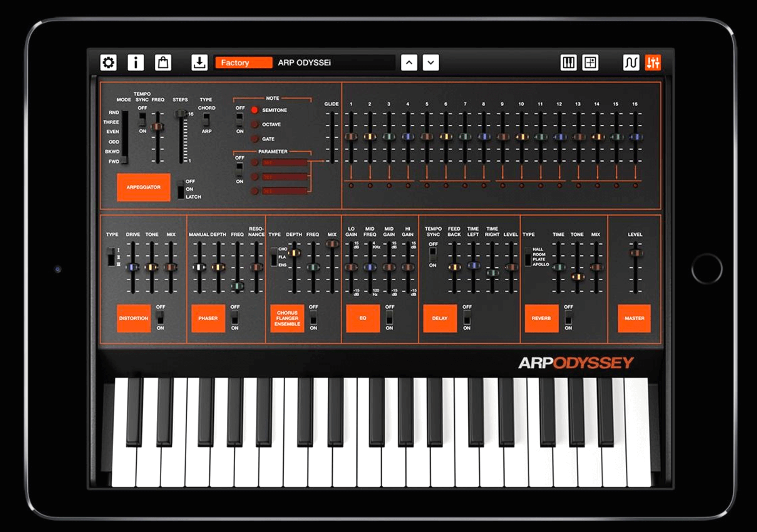The width and height of the screenshot is (757, 532).
Task: Click the Chorus CHO/FLA/ENS type switch
Action: coord(274,257)
